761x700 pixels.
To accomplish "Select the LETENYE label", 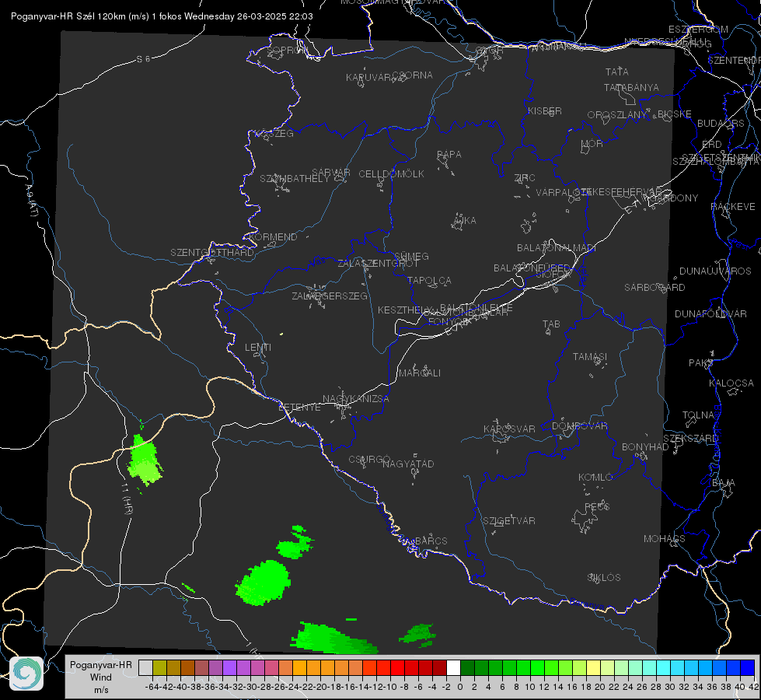I will [299, 408].
